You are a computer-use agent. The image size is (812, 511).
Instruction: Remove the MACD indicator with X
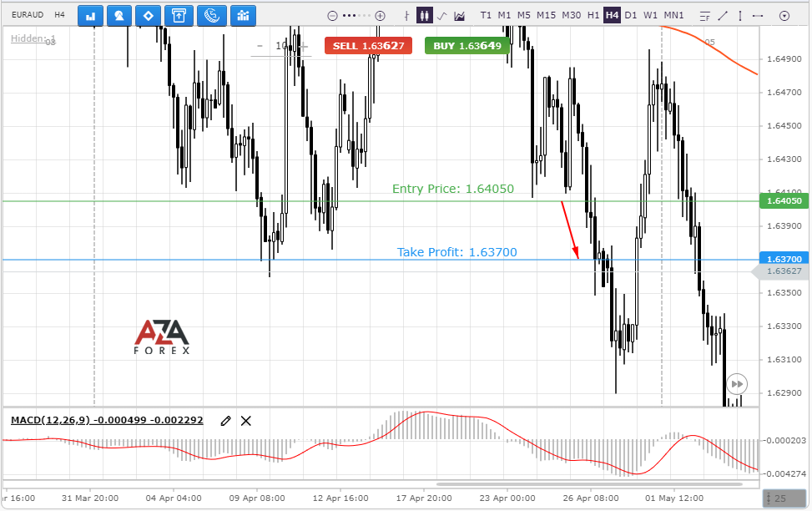246,421
